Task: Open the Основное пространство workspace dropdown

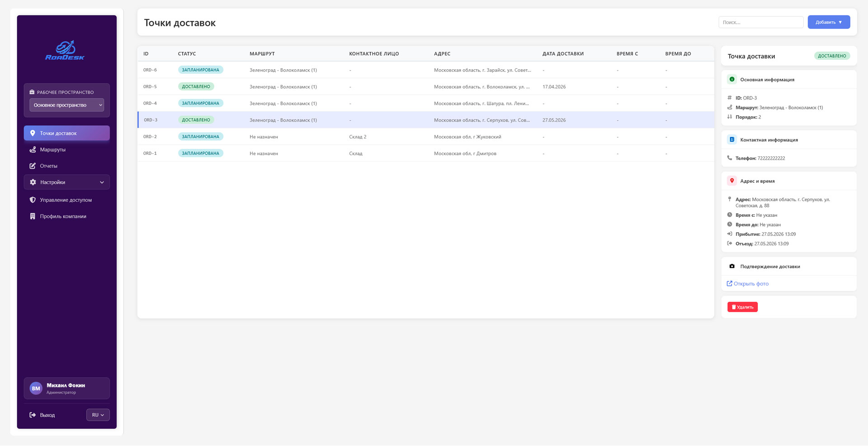Action: coord(67,105)
